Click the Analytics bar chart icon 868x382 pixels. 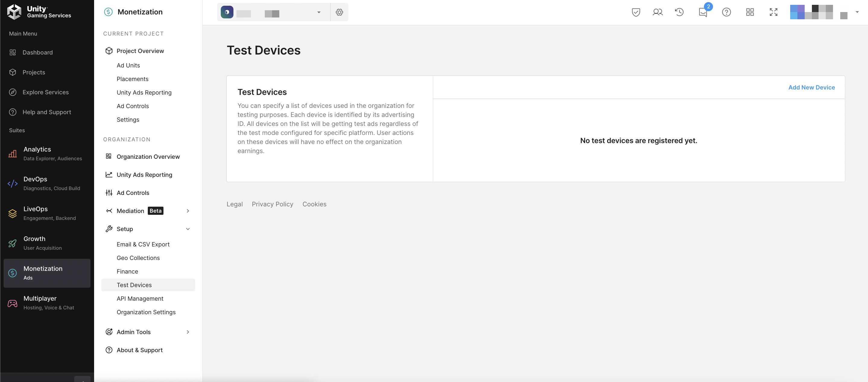point(12,153)
